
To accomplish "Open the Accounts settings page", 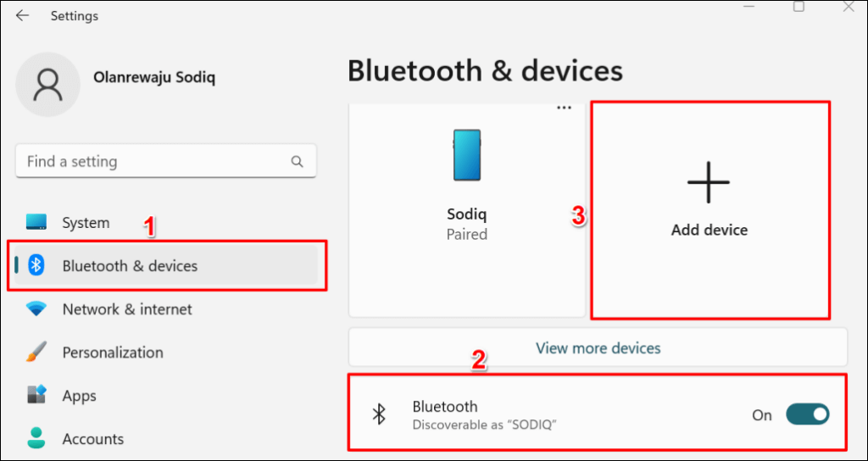I will tap(93, 439).
